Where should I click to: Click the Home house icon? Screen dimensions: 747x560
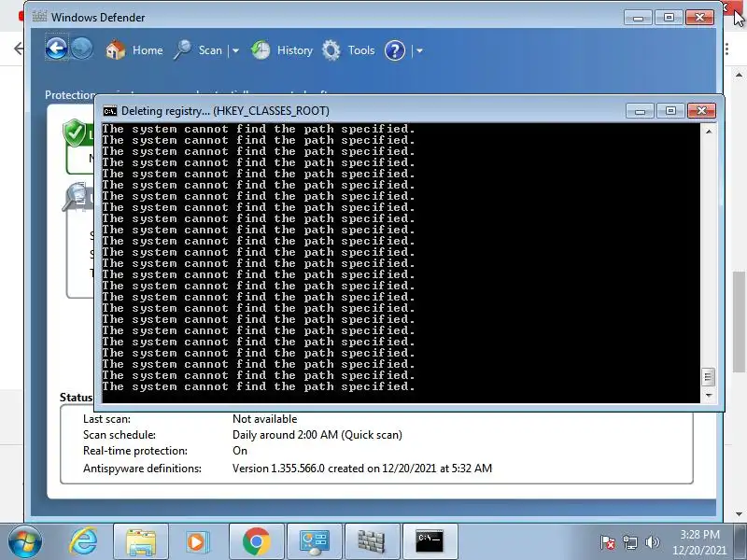tap(115, 50)
